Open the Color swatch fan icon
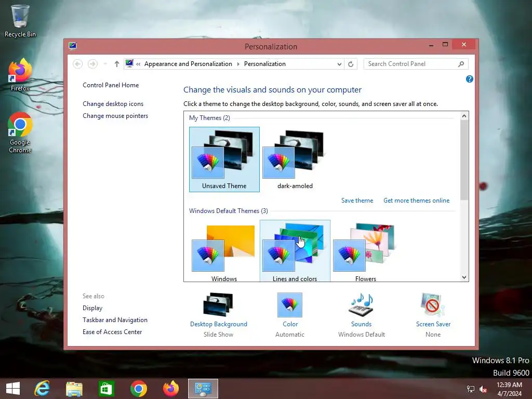 click(x=290, y=304)
